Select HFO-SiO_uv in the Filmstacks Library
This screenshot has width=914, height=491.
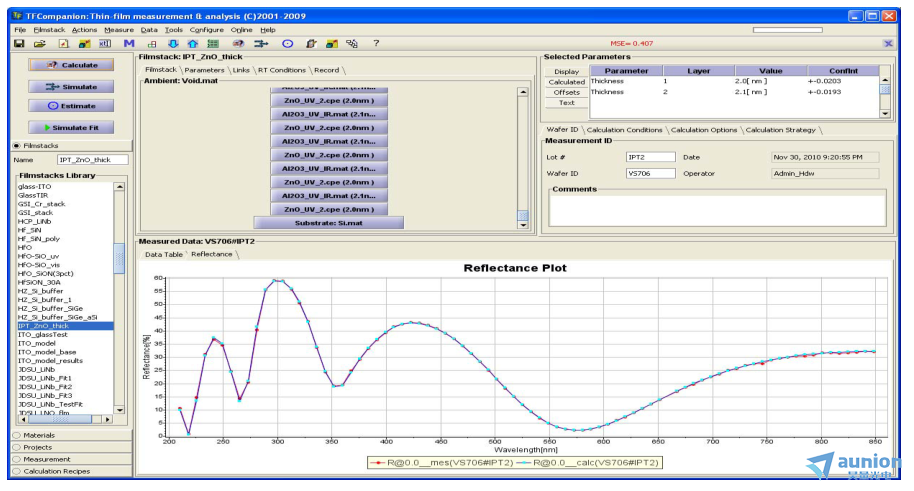click(x=38, y=257)
